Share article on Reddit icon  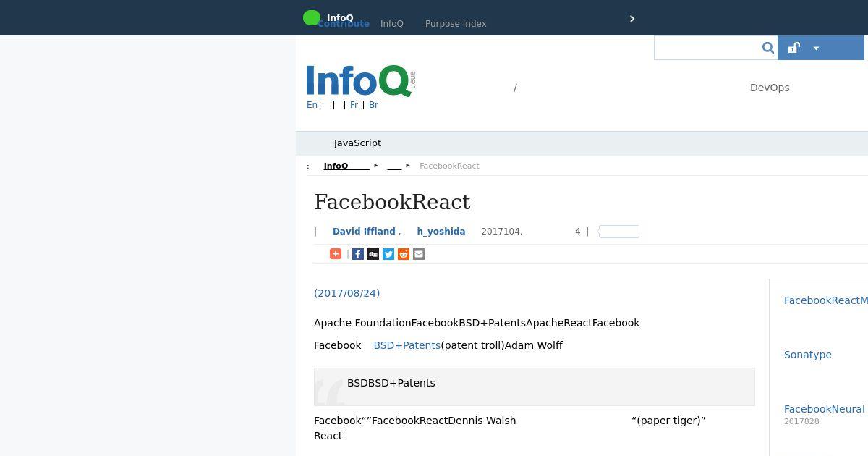point(404,254)
